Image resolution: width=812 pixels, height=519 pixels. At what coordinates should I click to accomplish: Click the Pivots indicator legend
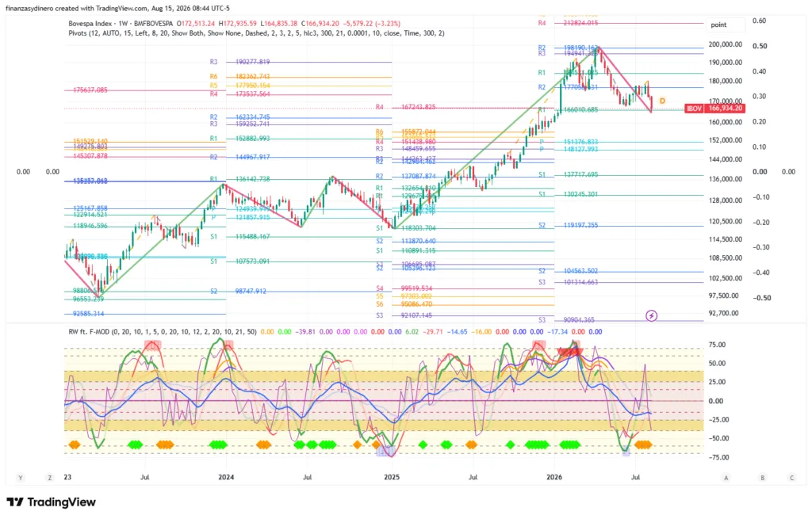pos(256,33)
